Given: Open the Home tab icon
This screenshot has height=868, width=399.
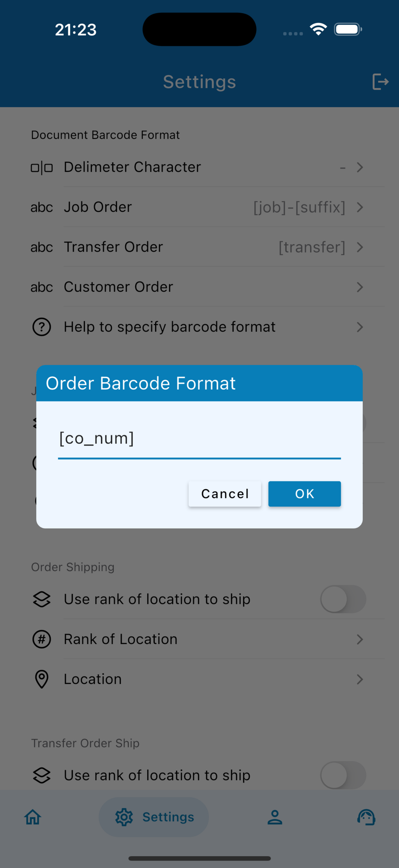Looking at the screenshot, I should pos(33,817).
